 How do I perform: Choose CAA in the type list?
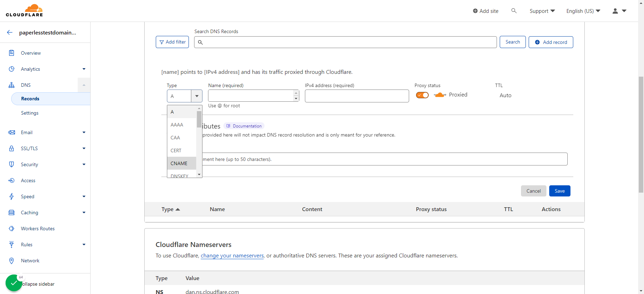point(182,138)
